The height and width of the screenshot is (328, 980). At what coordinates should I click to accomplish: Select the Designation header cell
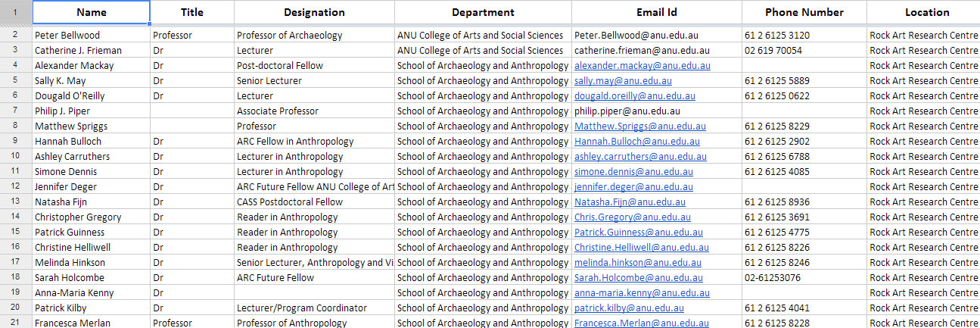[314, 12]
